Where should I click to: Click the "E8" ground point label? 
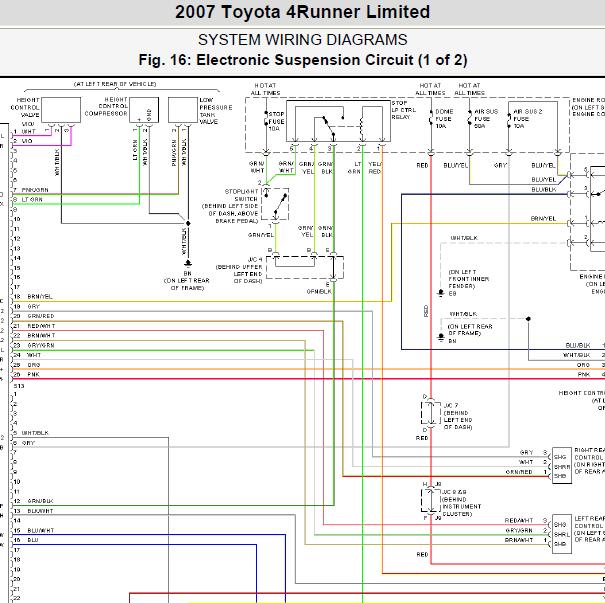[453, 294]
